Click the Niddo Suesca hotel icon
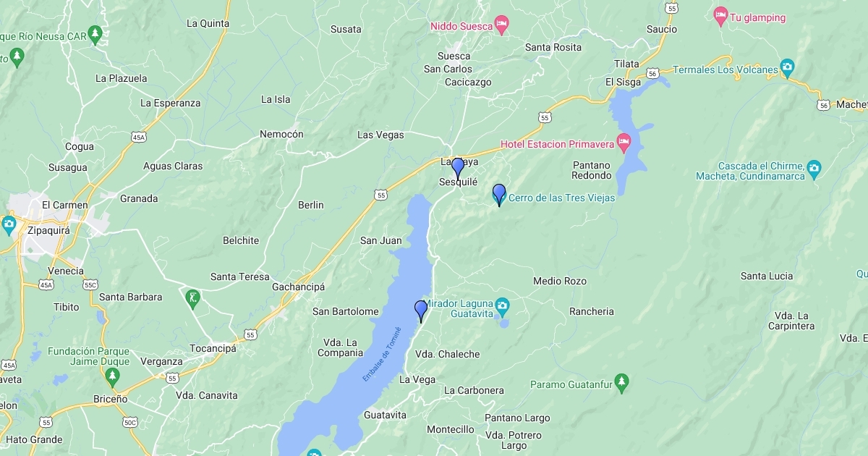The image size is (868, 456). 501,26
